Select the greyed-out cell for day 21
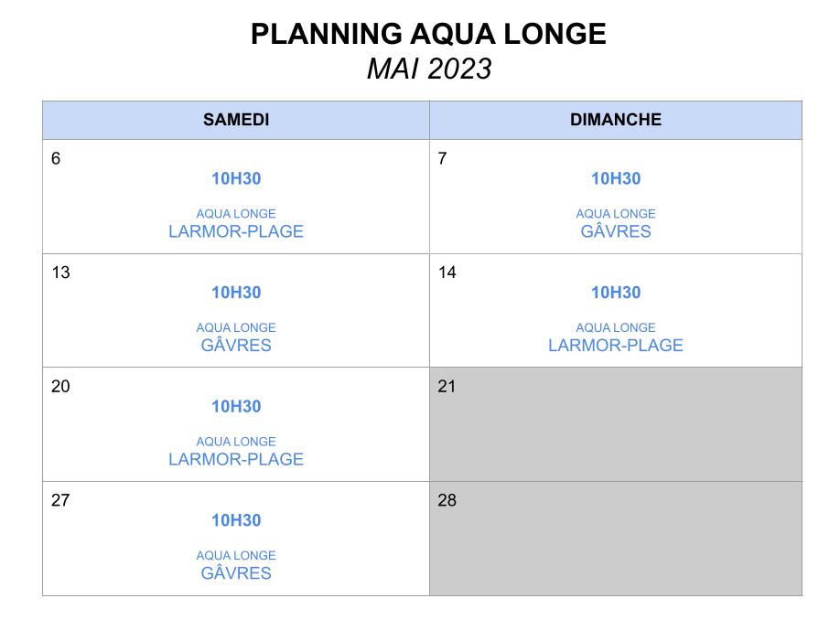This screenshot has height=641, width=840. click(x=616, y=424)
